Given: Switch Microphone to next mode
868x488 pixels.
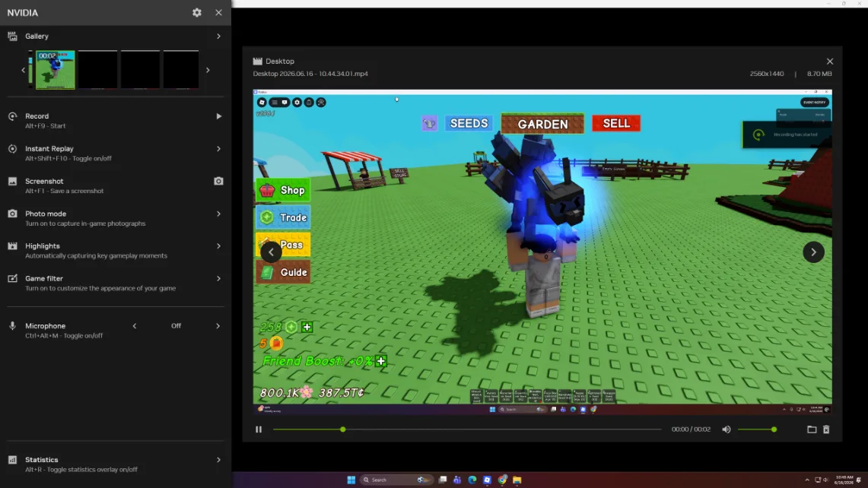Looking at the screenshot, I should click(x=218, y=326).
